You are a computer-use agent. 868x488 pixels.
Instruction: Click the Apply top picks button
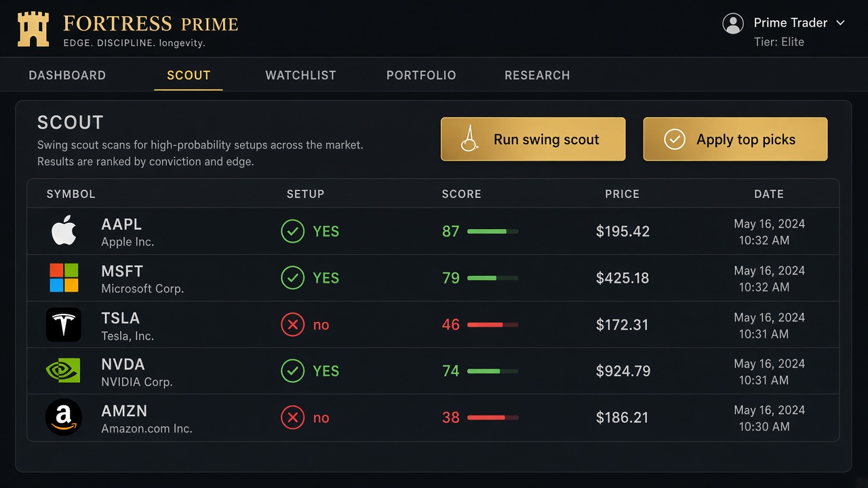point(735,139)
